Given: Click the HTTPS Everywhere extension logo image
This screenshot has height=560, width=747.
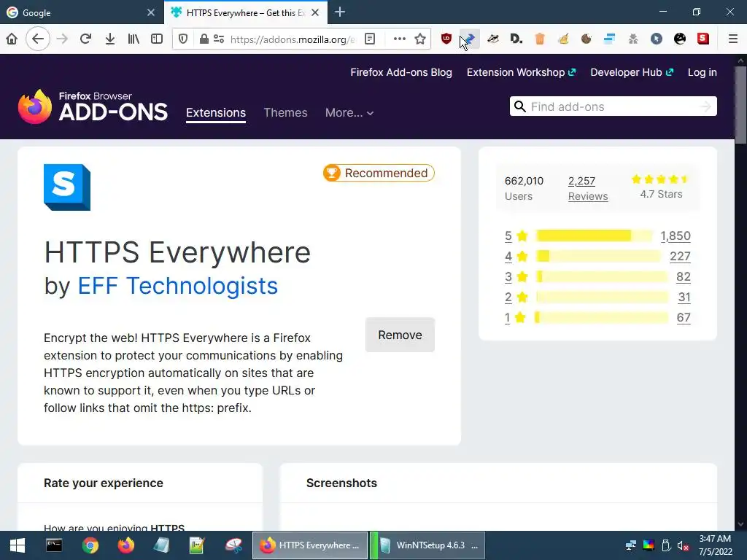Looking at the screenshot, I should click(67, 187).
